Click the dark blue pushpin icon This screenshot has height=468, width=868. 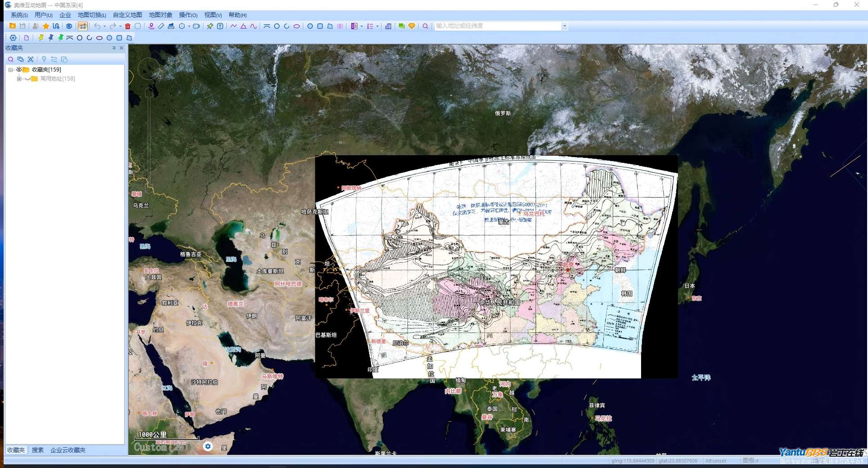pyautogui.click(x=51, y=38)
